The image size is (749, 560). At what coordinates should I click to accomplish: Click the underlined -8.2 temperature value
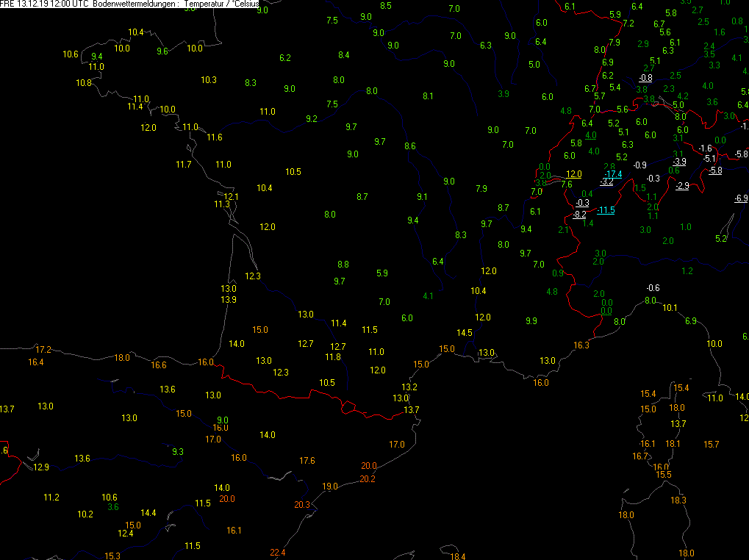point(579,215)
